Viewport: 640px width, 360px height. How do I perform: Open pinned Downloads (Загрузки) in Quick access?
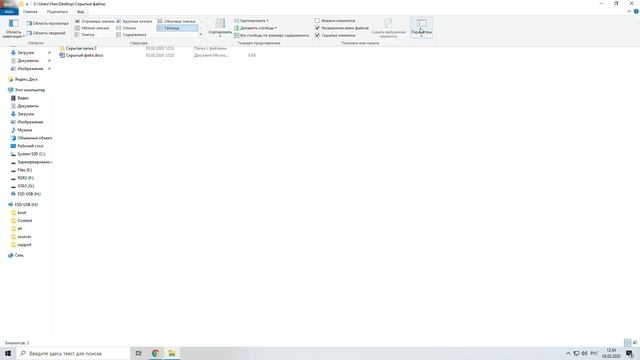[x=26, y=53]
